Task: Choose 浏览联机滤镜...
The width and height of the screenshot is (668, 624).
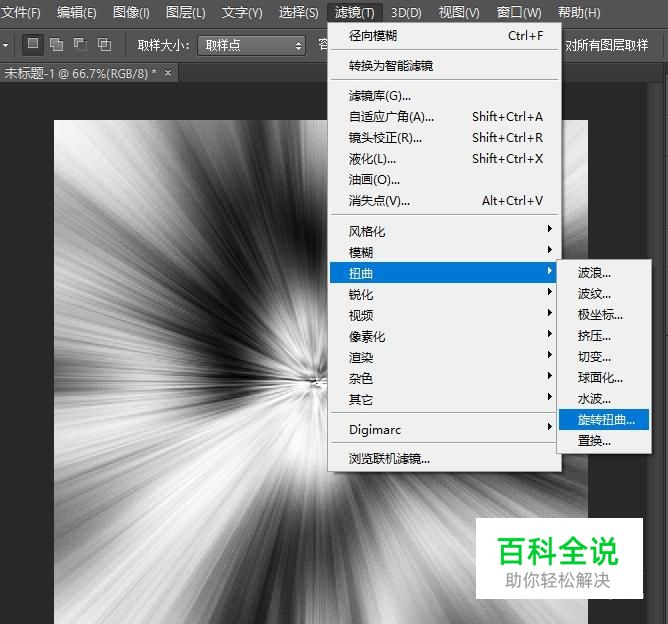Action: coord(444,459)
